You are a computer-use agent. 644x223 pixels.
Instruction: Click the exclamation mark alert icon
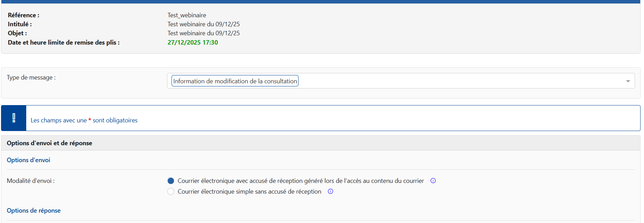tap(14, 118)
